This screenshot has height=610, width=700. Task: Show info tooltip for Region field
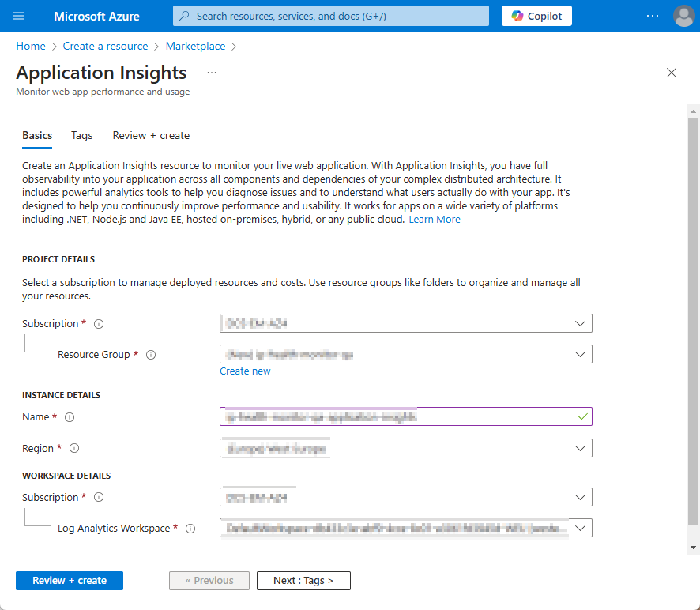pos(74,448)
